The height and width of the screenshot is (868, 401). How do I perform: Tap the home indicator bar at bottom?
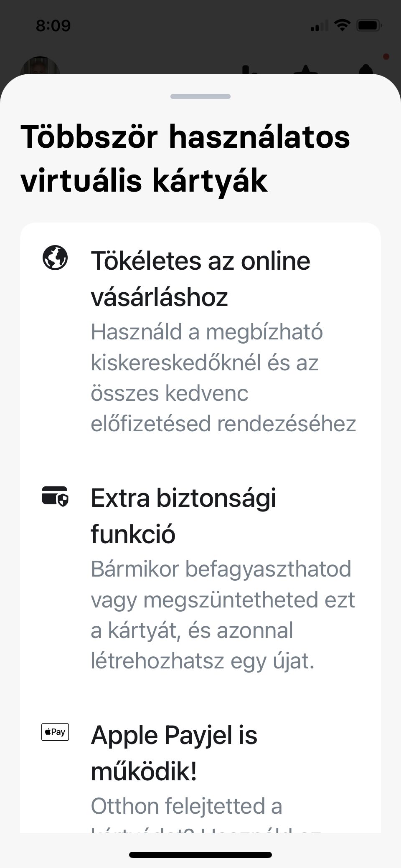200,855
